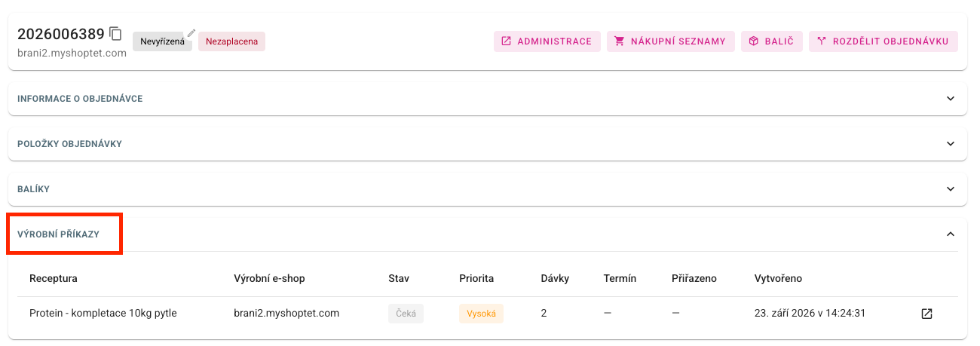Click the Přiřazeno column header

pyautogui.click(x=694, y=278)
